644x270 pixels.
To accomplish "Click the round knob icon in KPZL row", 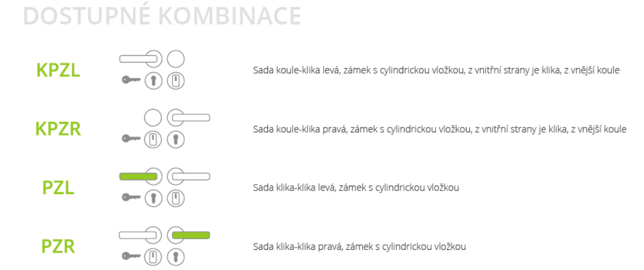I will [176, 59].
